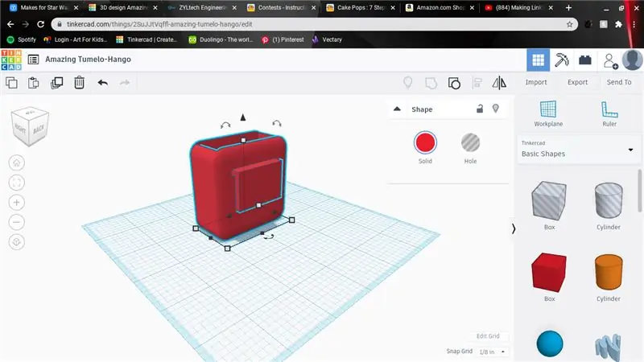Open the Workplane tool
The image size is (644, 362).
pos(548,113)
